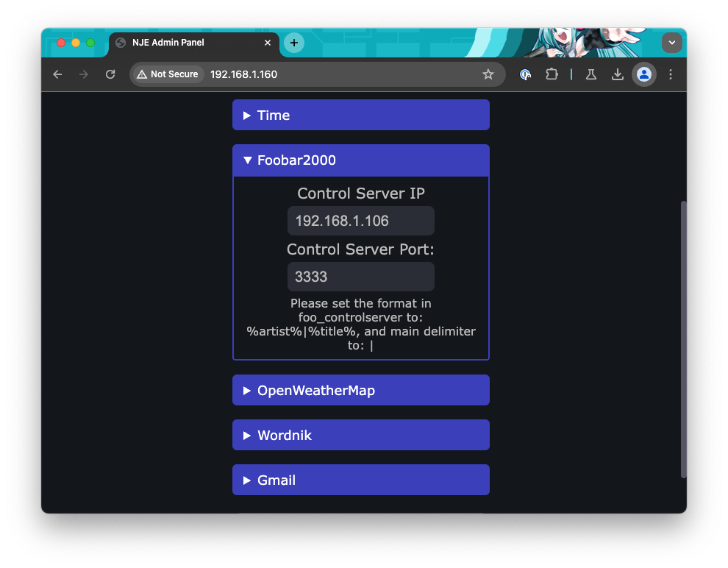Open the password manager extension icon
This screenshot has height=568, width=728.
[525, 74]
